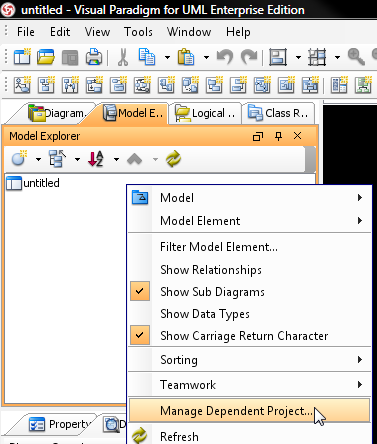Uncheck Show Sub Diagrams option
Viewport: 377px width, 444px height.
(250, 292)
